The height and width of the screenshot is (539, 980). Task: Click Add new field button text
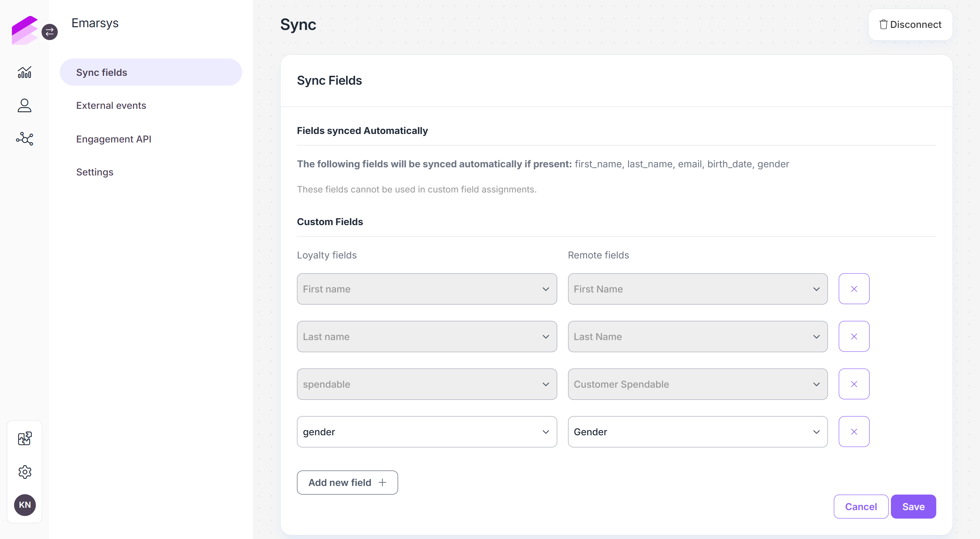pyautogui.click(x=340, y=482)
